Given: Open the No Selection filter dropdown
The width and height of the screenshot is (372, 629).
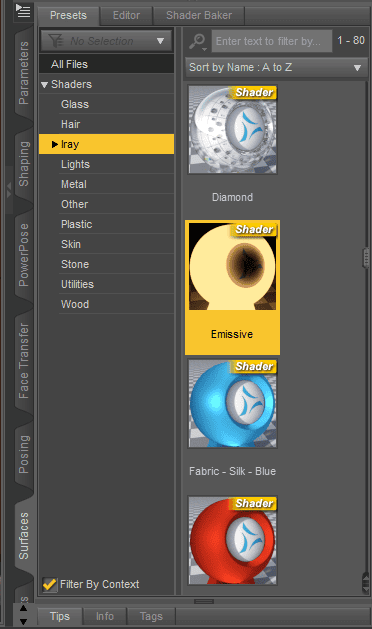Looking at the screenshot, I should [x=106, y=41].
